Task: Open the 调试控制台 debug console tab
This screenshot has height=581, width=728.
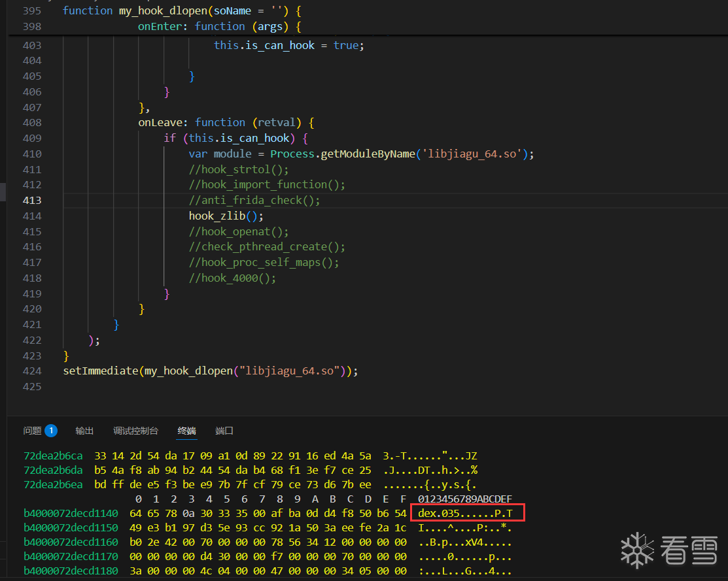Action: [x=135, y=431]
